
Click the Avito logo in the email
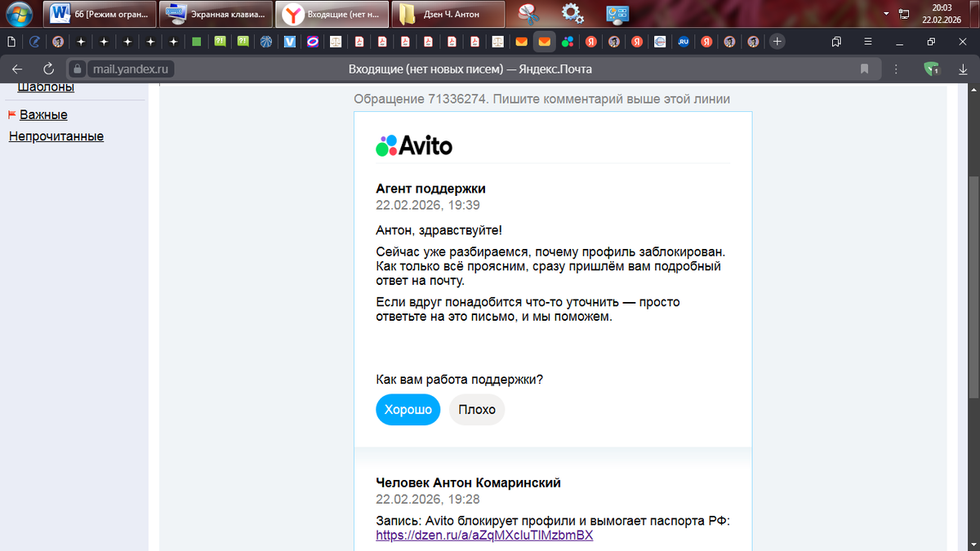[414, 145]
